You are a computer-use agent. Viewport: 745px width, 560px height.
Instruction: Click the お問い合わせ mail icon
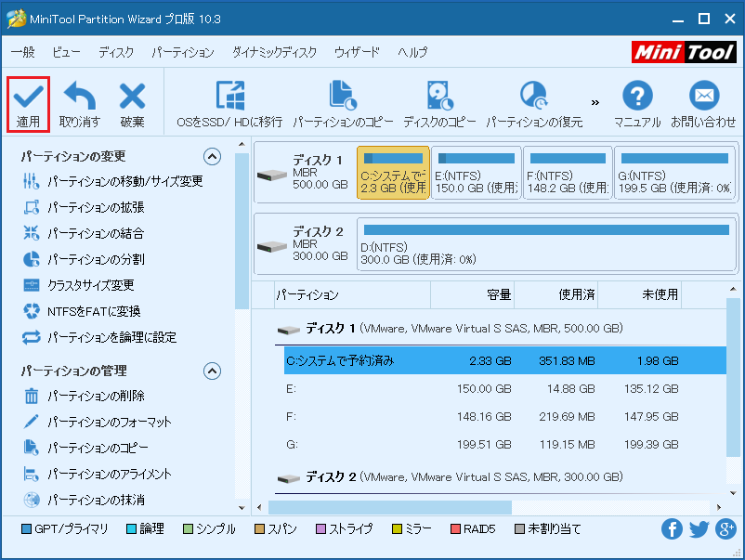click(704, 96)
